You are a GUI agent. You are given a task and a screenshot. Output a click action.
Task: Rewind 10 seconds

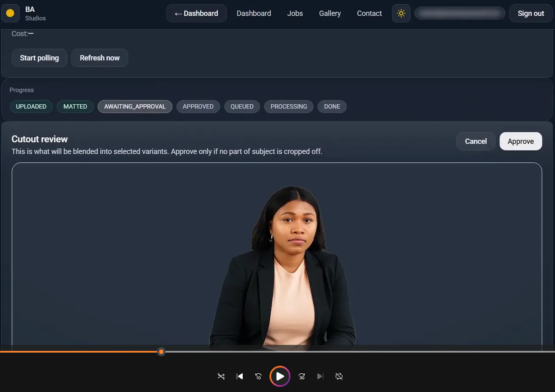(x=258, y=376)
